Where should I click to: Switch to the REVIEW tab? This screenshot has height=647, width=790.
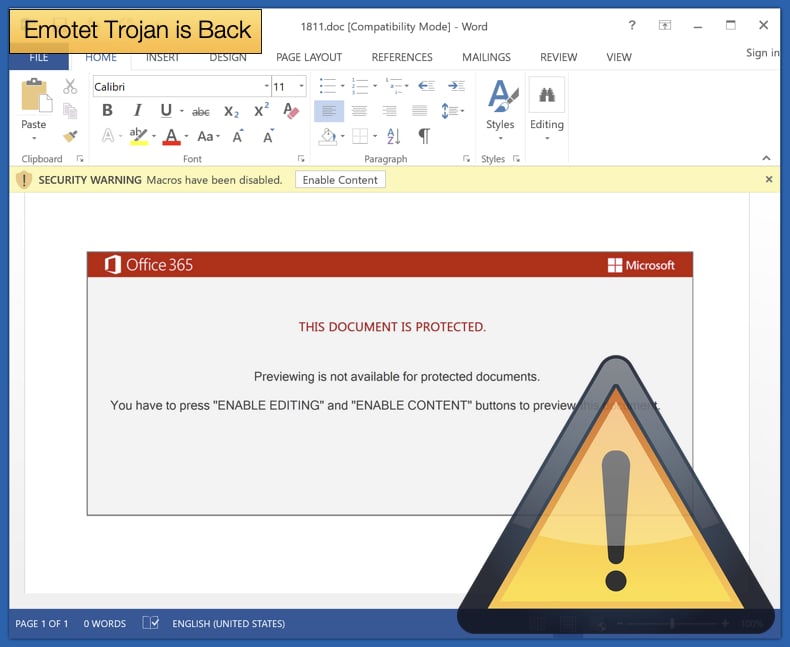click(558, 57)
